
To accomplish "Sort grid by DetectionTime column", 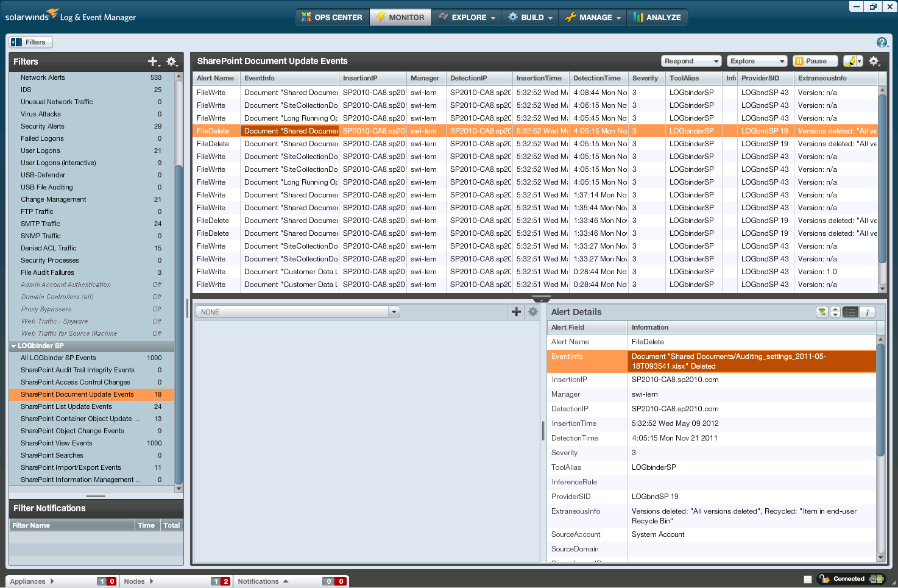I will point(598,78).
